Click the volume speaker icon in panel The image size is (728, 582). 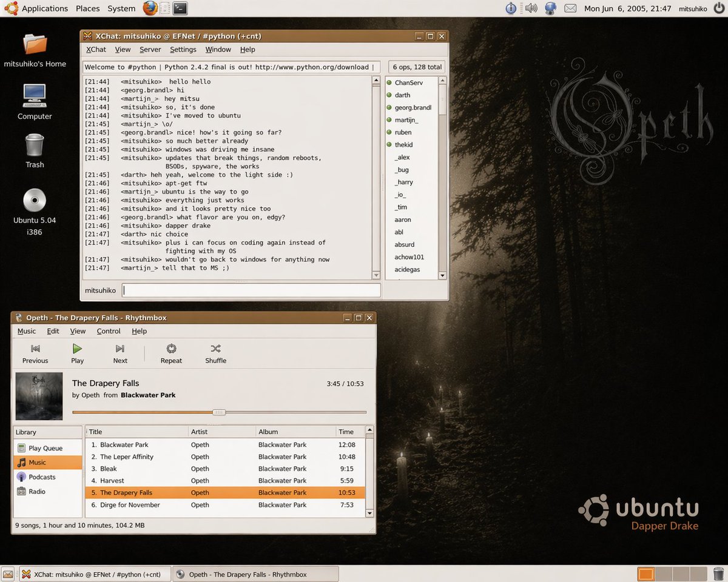pos(531,8)
